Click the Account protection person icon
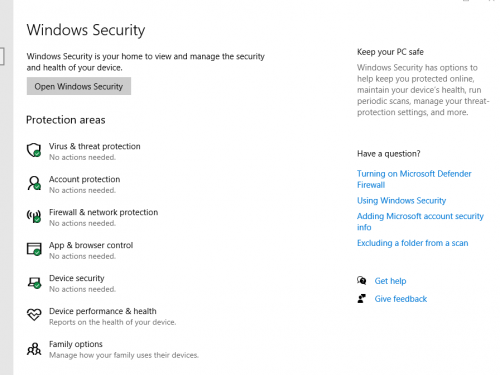 (x=34, y=183)
